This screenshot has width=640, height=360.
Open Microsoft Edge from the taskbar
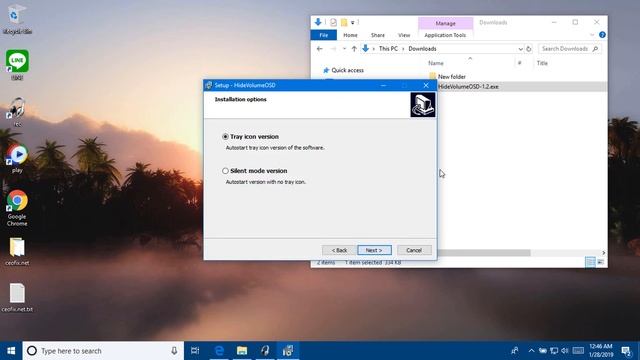(219, 351)
